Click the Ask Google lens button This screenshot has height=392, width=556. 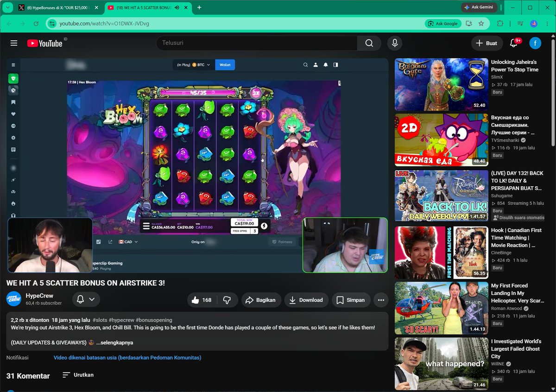[443, 23]
